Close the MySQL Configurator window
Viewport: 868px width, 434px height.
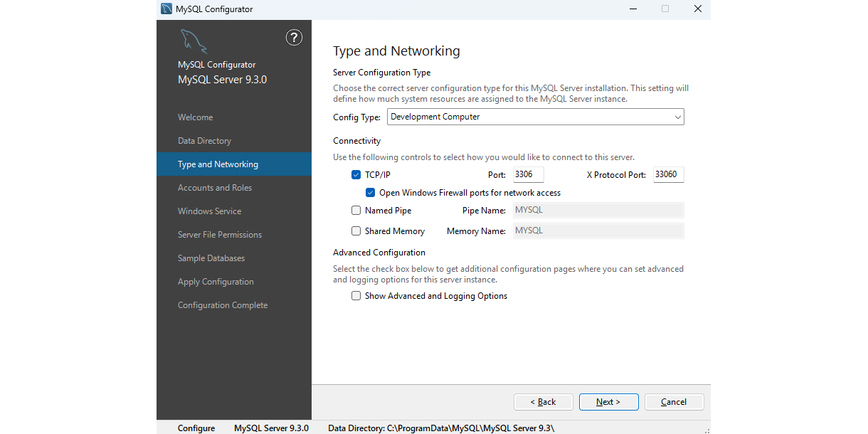[x=697, y=9]
